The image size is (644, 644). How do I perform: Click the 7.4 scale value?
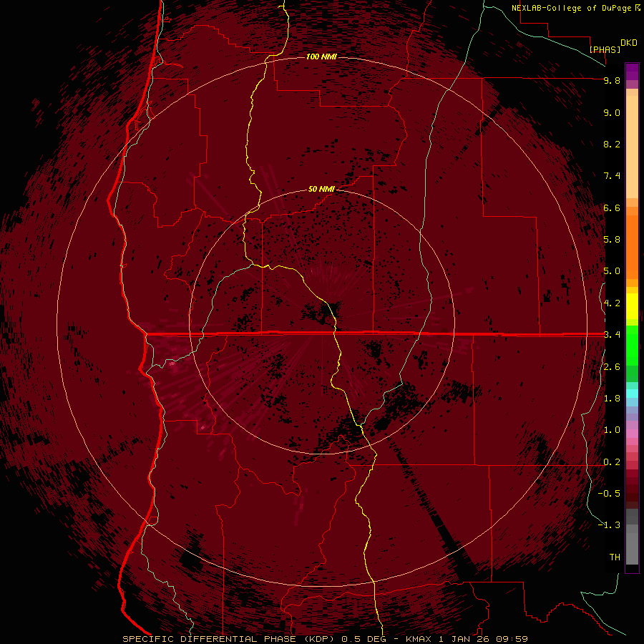coord(612,176)
